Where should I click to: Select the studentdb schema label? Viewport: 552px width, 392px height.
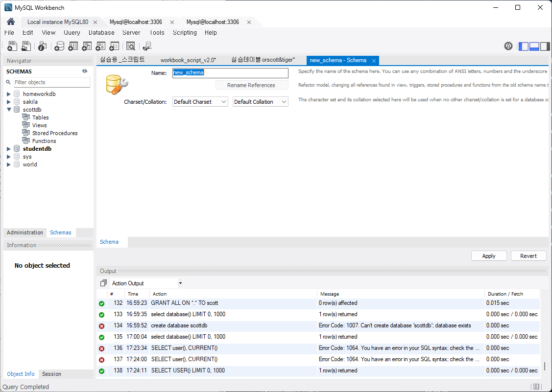pos(37,149)
